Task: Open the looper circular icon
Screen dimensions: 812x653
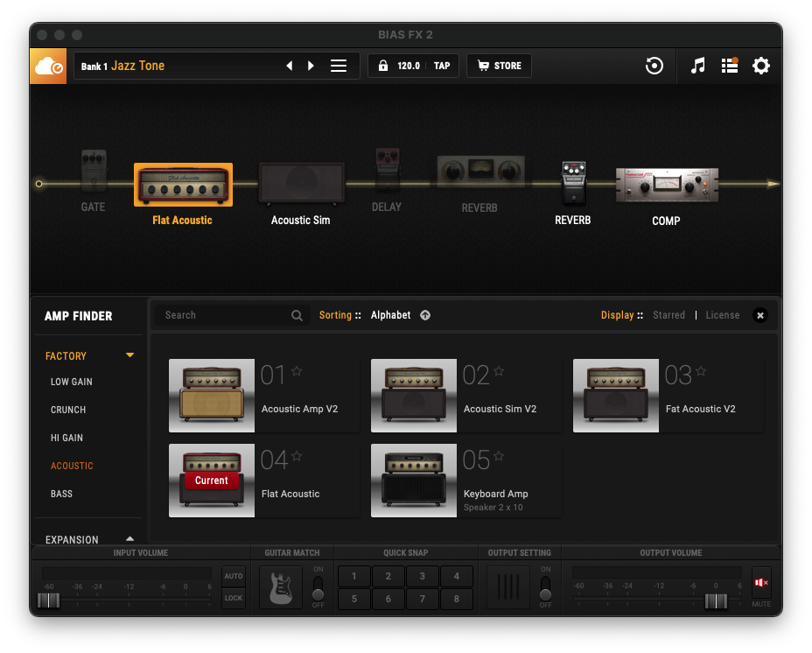Action: tap(654, 66)
